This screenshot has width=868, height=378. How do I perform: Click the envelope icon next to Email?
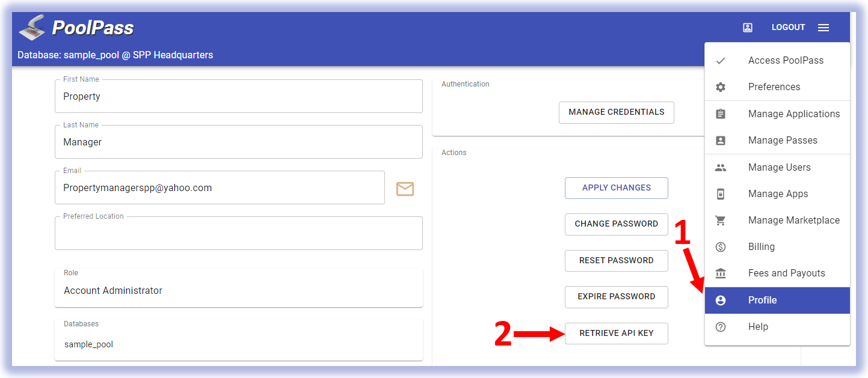coord(405,189)
